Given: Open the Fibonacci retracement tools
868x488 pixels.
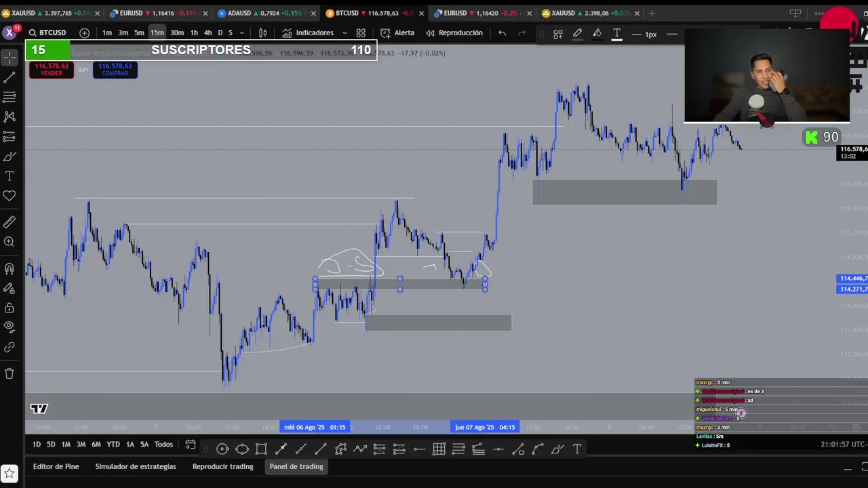Looking at the screenshot, I should click(x=9, y=97).
